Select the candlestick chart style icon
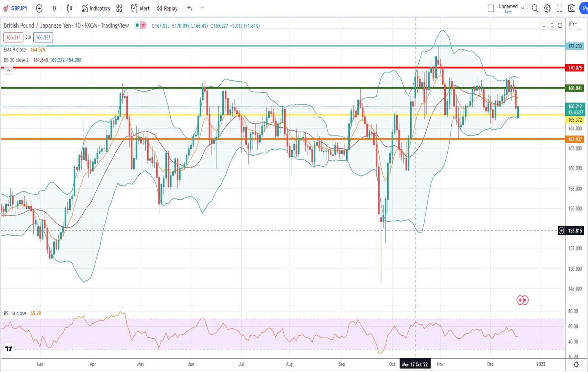Viewport: 588px width, 372px height. coord(69,8)
